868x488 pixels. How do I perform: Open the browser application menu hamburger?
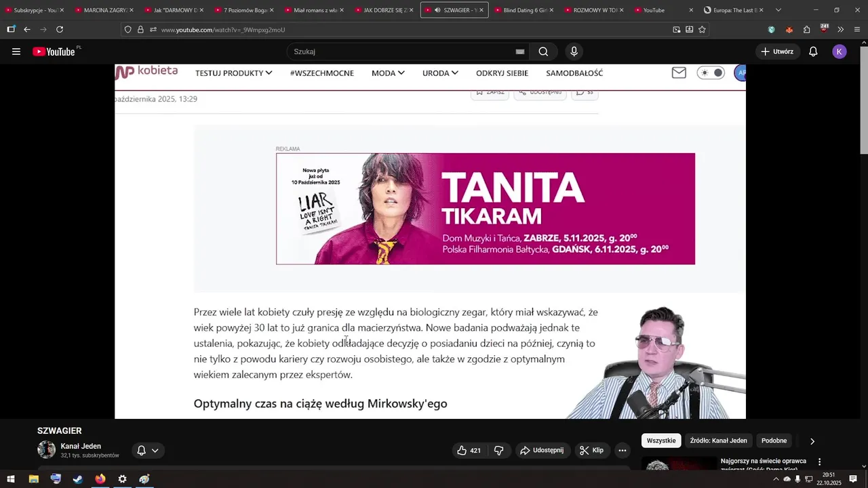tap(857, 29)
